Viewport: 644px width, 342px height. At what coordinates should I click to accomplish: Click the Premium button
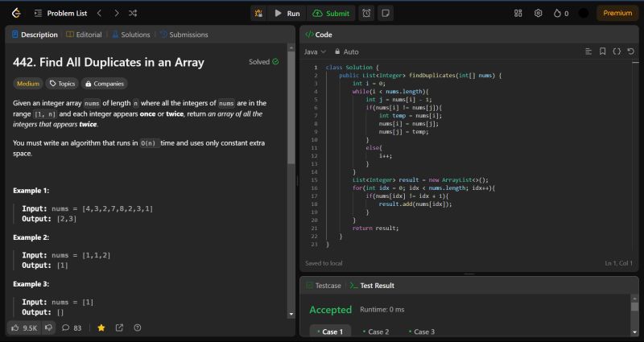617,13
